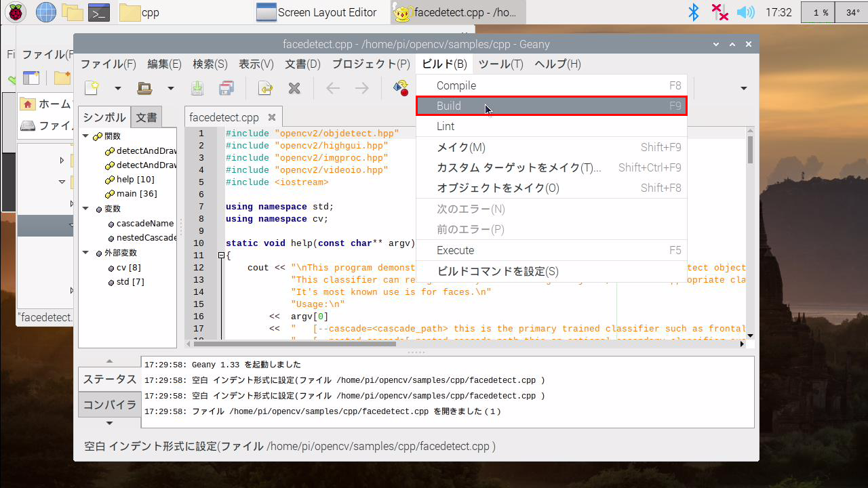
Task: Choose Build from the build menu
Action: coord(551,106)
